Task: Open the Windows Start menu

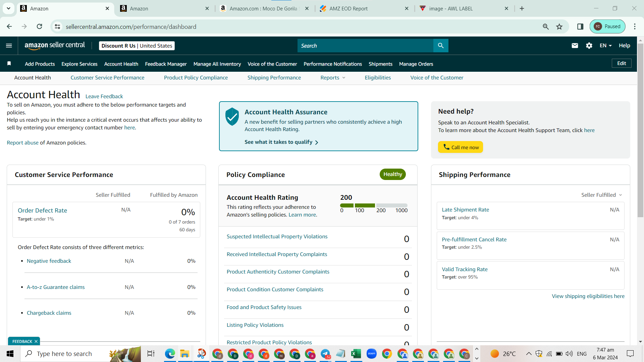Action: pos(10,354)
